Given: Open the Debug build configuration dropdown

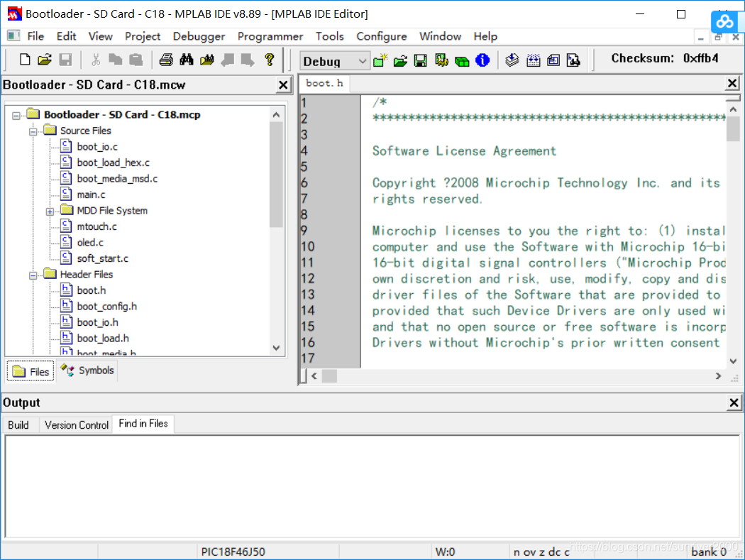Looking at the screenshot, I should [x=335, y=61].
